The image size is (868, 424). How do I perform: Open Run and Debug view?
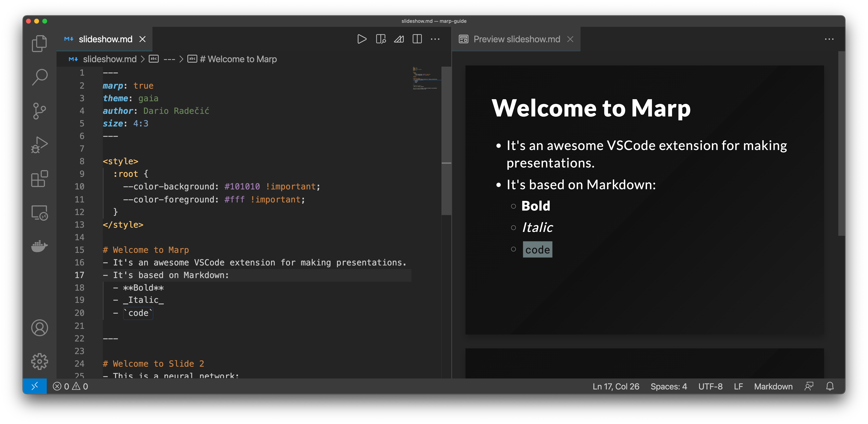pyautogui.click(x=39, y=145)
